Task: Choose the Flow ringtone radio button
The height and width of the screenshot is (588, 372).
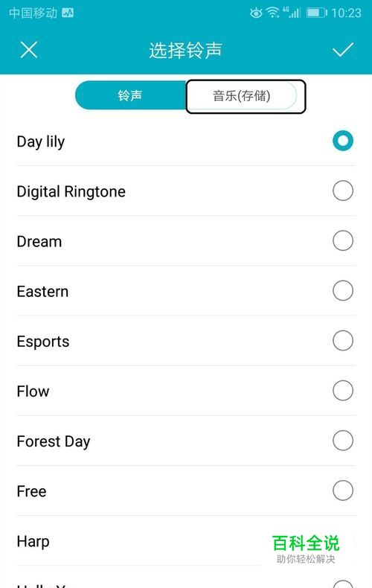Action: coord(343,390)
